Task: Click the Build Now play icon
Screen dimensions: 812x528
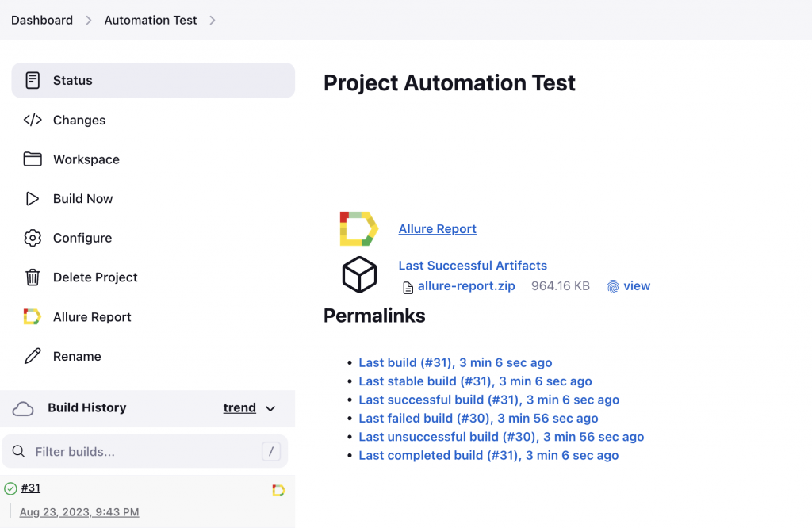Action: pos(33,199)
